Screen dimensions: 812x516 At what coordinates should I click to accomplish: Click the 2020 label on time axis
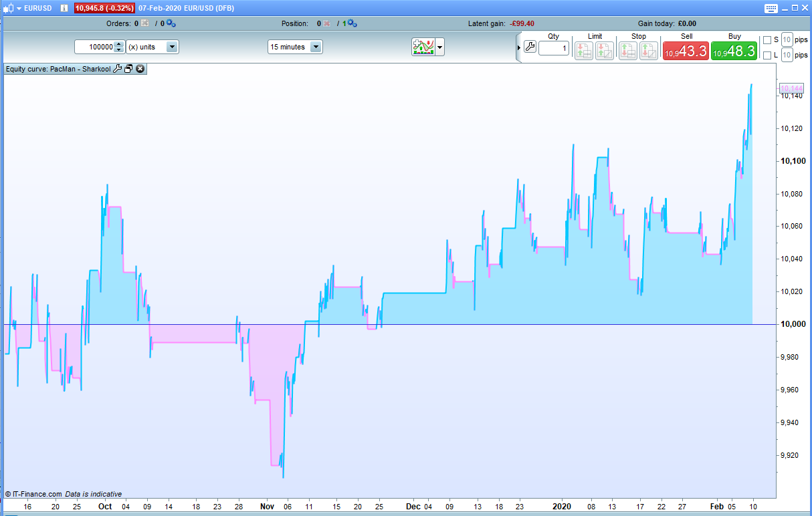(x=561, y=507)
